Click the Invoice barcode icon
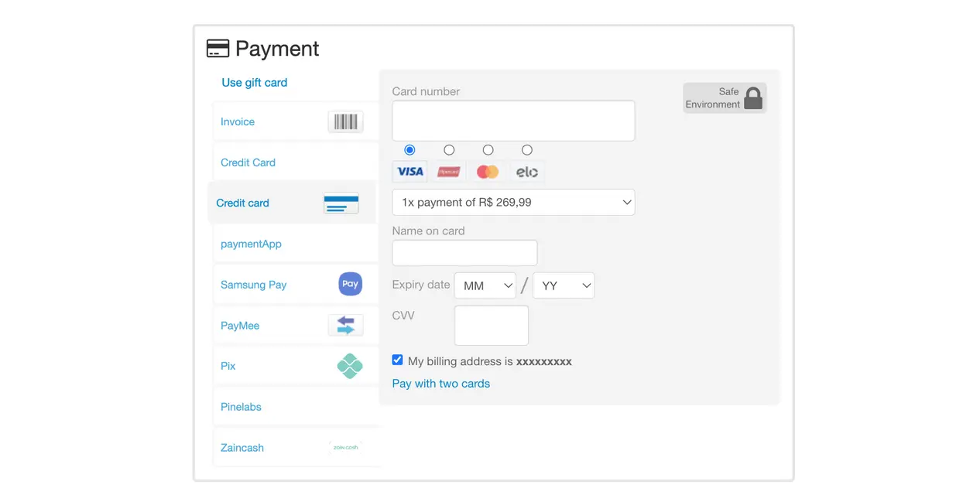 345,121
